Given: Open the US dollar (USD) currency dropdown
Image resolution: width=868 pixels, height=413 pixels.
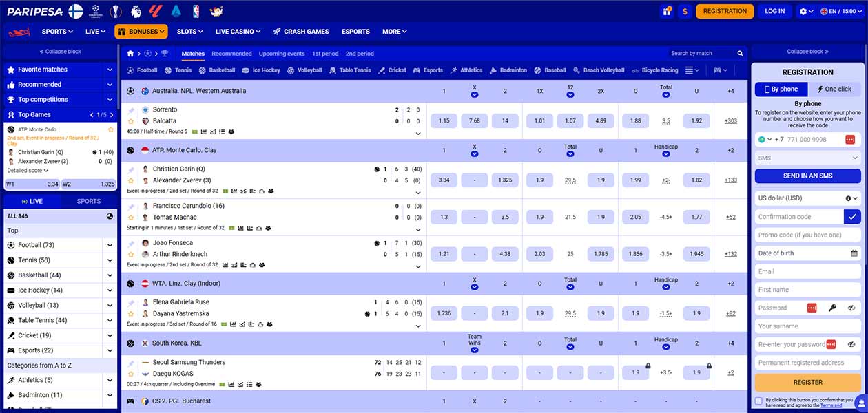Looking at the screenshot, I should click(x=807, y=198).
